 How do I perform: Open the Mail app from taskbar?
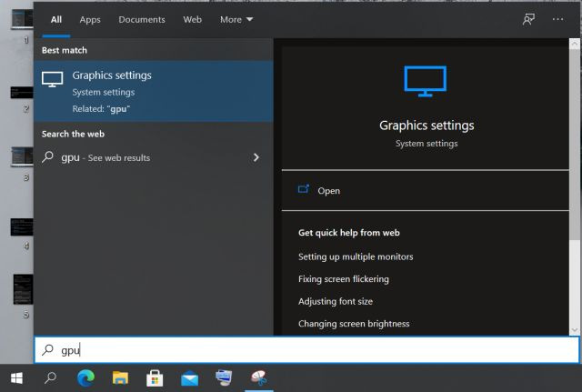(x=189, y=379)
